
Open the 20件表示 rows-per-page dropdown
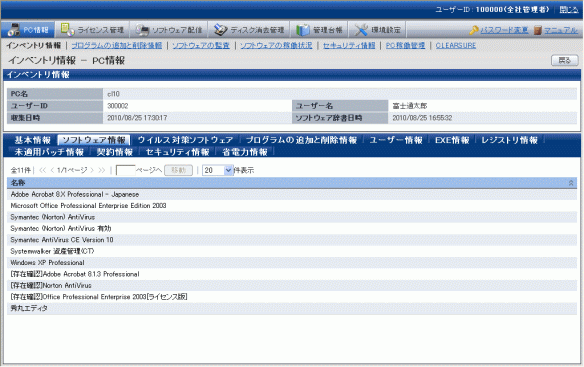click(x=218, y=170)
